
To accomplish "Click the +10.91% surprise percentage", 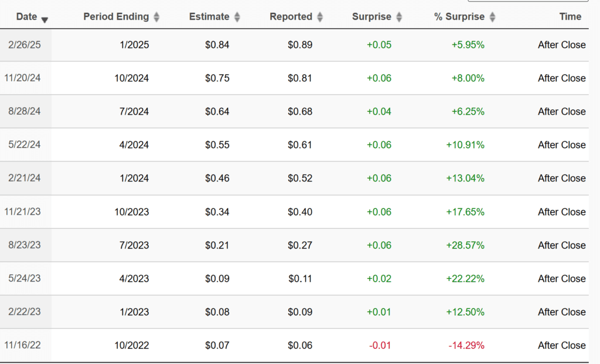I will click(x=465, y=145).
